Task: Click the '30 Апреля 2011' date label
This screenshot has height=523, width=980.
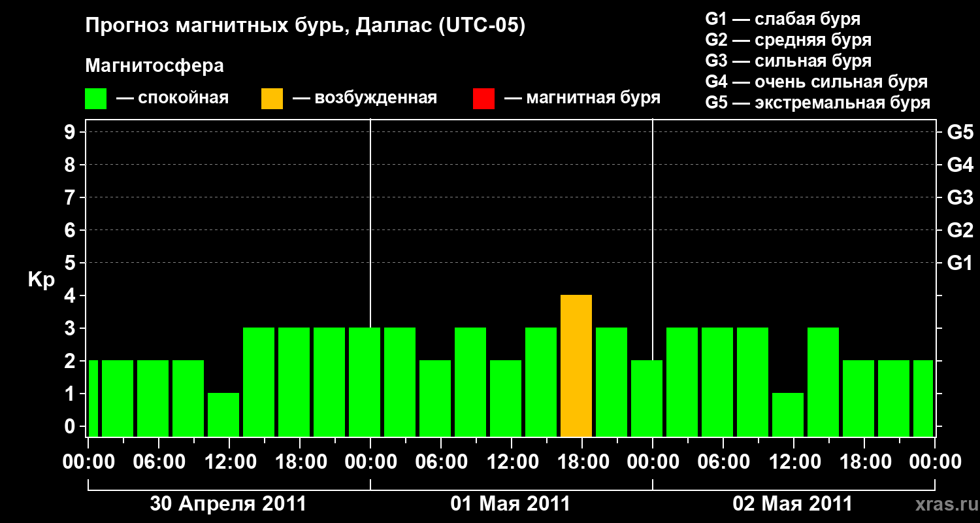Action: 228,504
